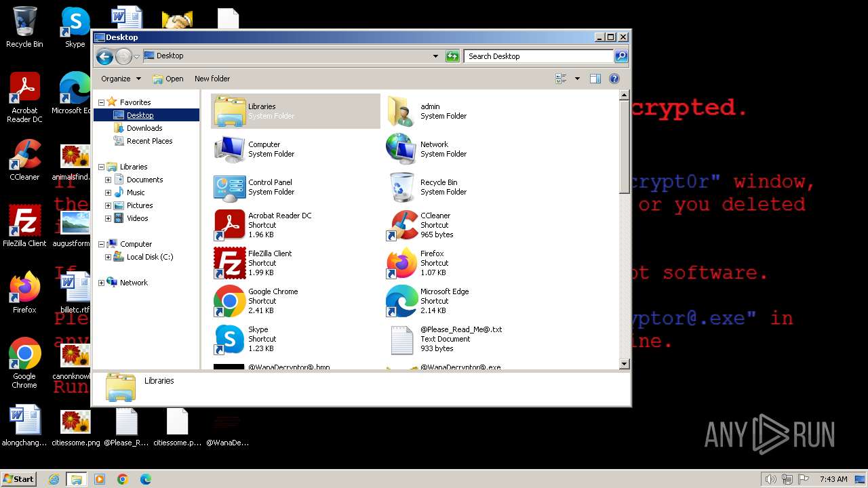
Task: Select the Firefox shortcut in Explorer list
Action: click(401, 263)
